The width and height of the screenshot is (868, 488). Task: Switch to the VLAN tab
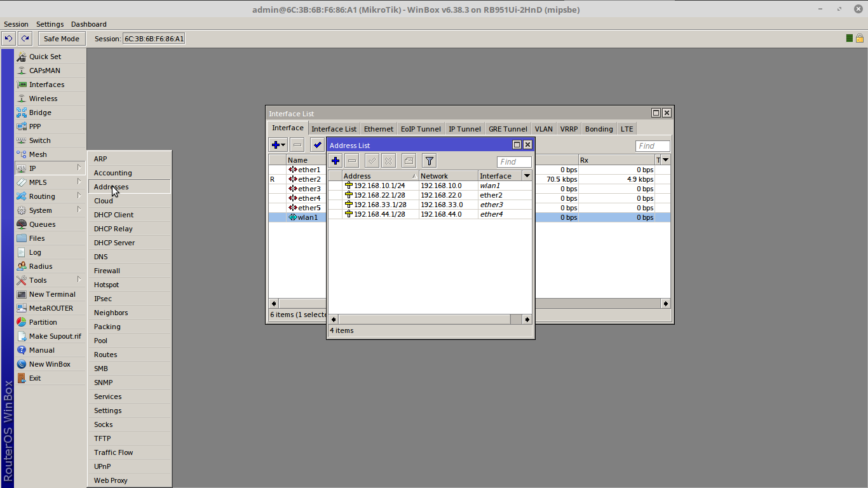pyautogui.click(x=543, y=129)
